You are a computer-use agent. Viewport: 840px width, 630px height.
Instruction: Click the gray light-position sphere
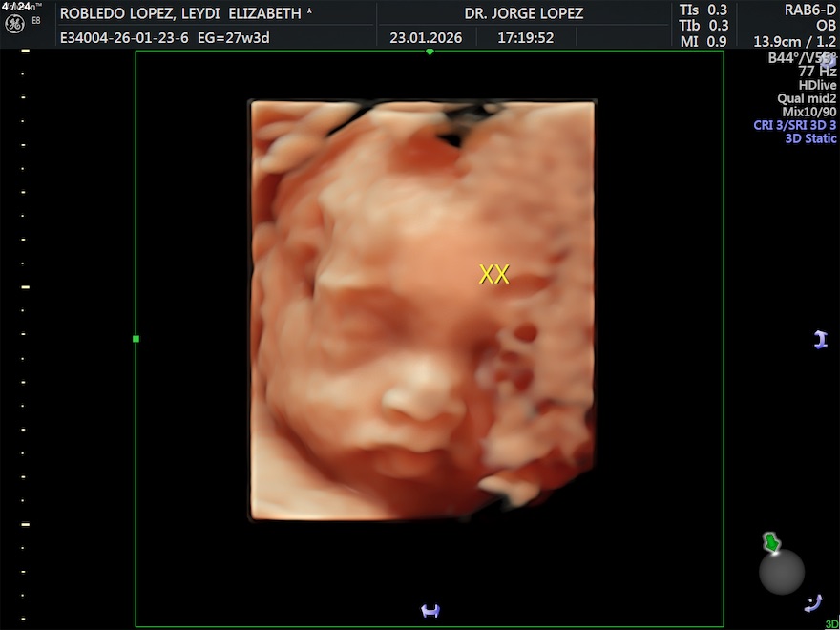(782, 571)
